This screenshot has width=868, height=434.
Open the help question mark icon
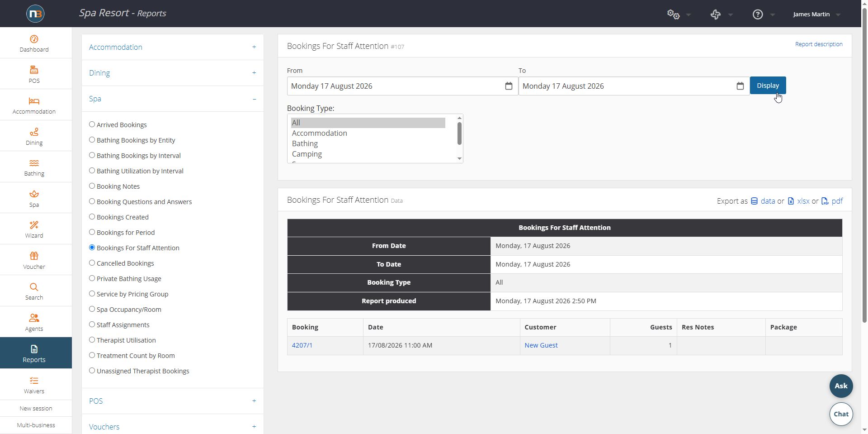click(x=758, y=14)
